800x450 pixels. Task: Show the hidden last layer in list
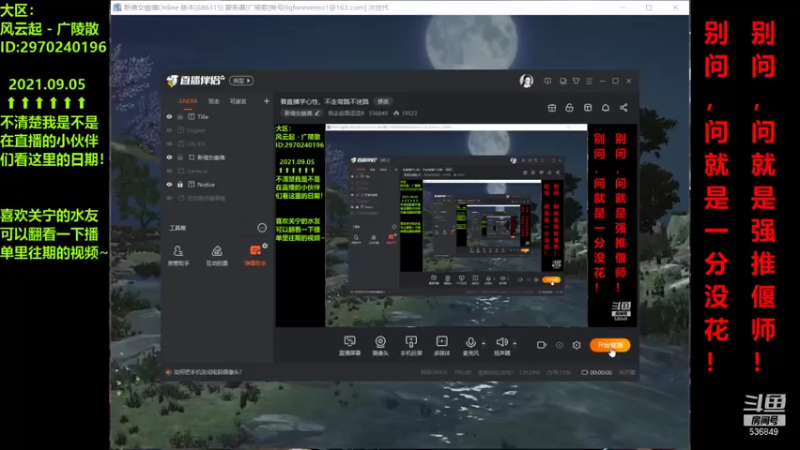[169, 198]
